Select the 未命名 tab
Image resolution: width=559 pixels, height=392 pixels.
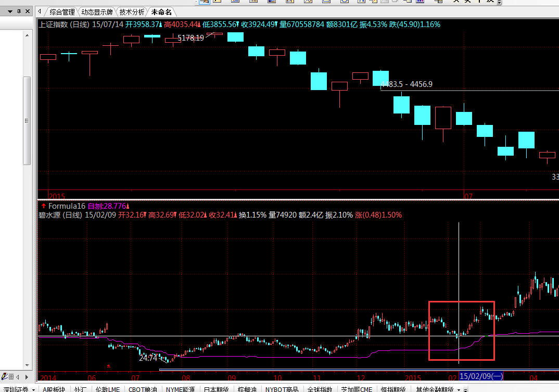[x=161, y=12]
